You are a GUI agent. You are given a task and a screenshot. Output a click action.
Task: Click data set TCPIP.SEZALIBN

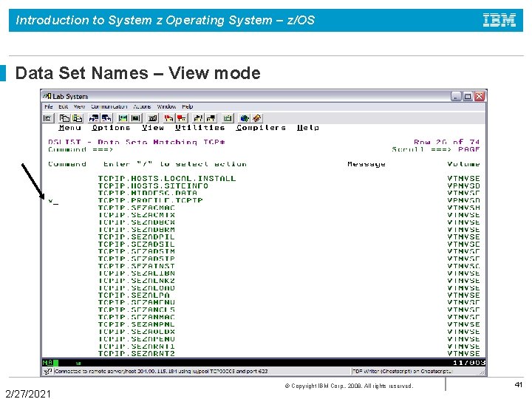pyautogui.click(x=137, y=273)
